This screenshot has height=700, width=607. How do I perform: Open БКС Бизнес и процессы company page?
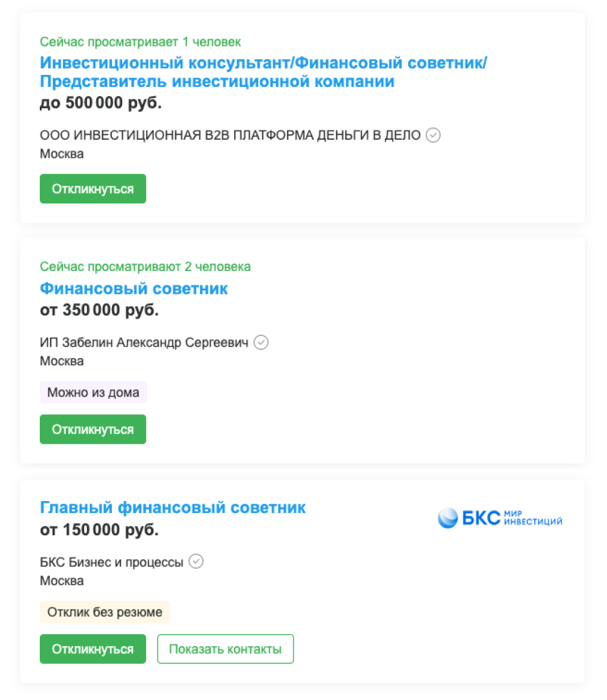click(x=111, y=562)
